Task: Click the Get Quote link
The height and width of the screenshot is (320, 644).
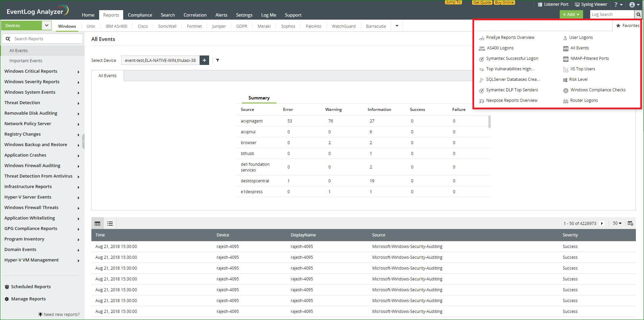Action: tap(482, 2)
